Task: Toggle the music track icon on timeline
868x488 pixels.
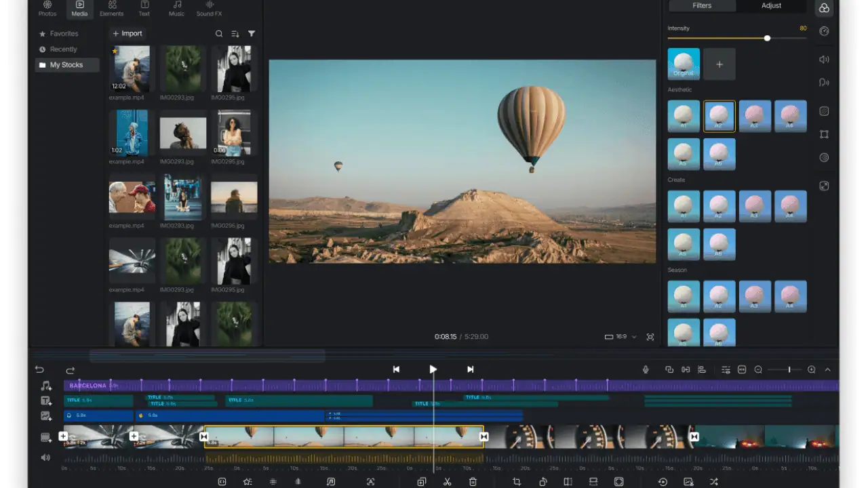Action: (x=45, y=386)
